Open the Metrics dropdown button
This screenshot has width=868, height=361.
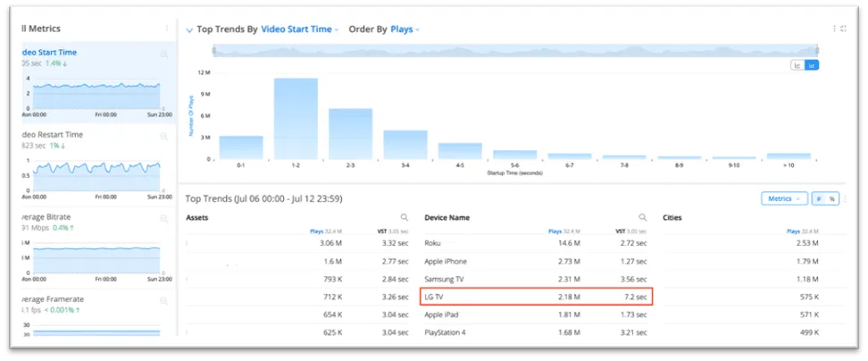point(784,198)
